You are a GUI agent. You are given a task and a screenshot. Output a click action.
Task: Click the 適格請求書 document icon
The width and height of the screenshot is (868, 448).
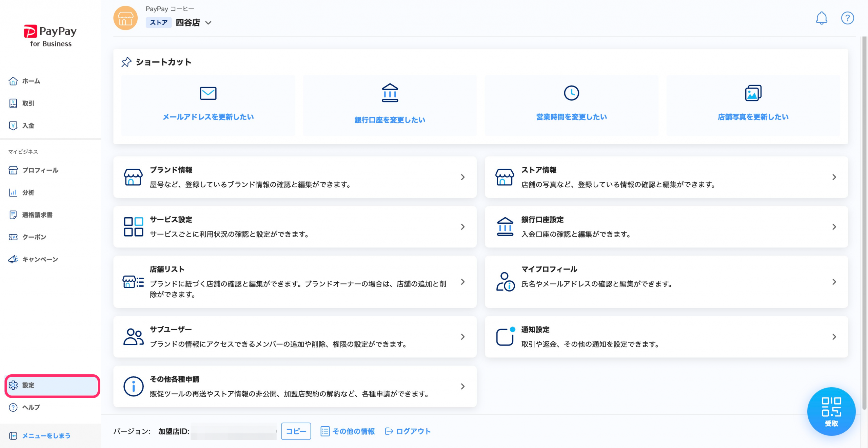13,215
